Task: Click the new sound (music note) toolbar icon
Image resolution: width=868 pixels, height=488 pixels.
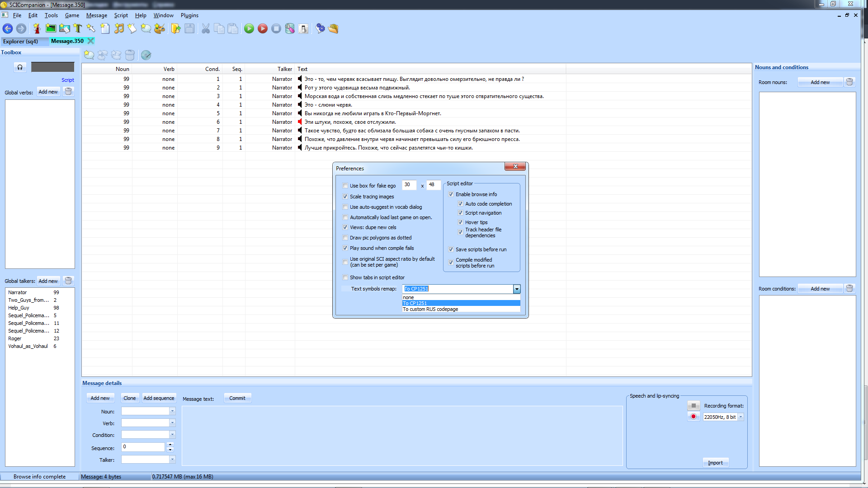Action: [x=119, y=29]
